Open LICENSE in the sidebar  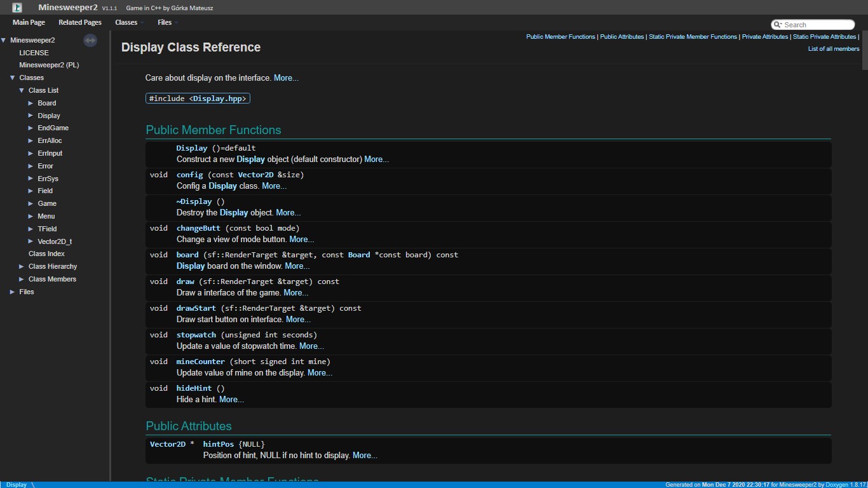pos(34,53)
